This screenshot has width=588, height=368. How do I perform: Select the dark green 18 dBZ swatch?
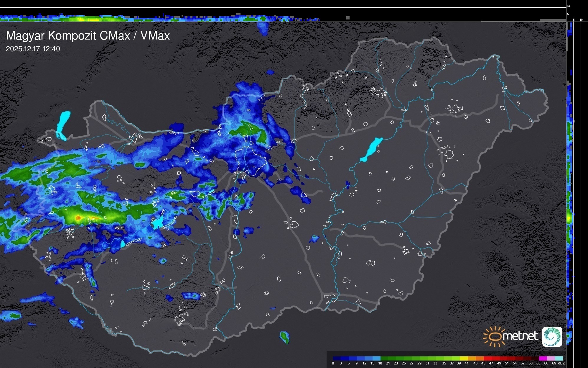(x=384, y=359)
